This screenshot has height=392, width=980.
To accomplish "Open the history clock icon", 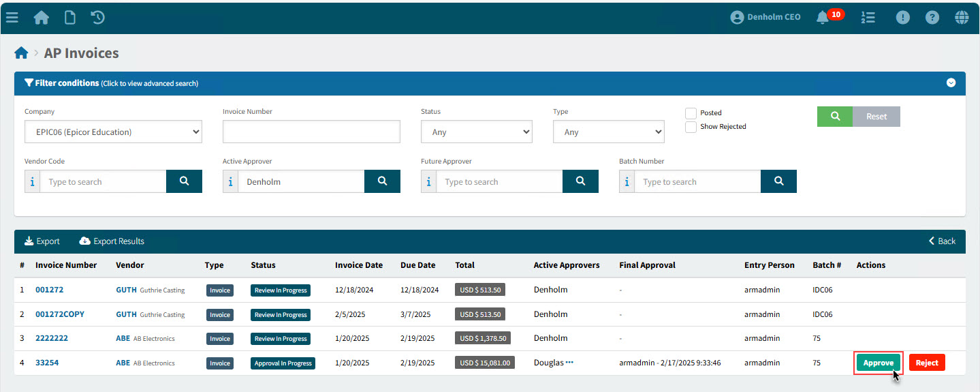I will (97, 18).
